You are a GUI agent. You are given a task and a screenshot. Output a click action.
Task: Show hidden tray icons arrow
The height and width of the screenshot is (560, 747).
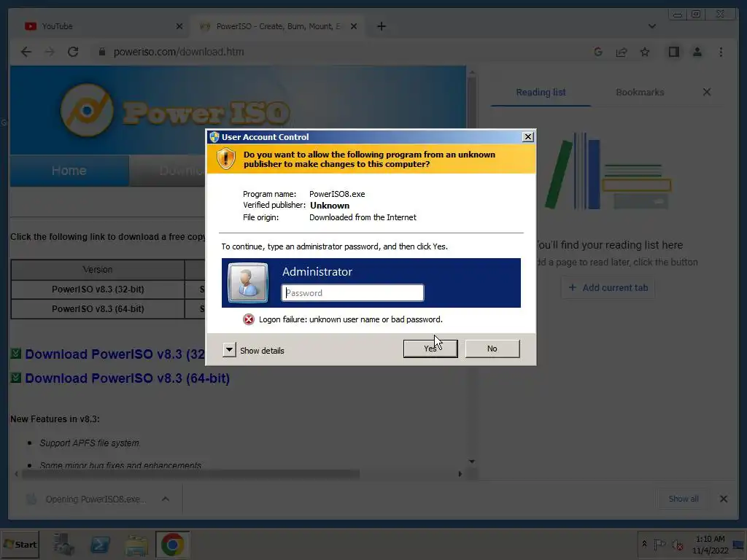coord(645,544)
